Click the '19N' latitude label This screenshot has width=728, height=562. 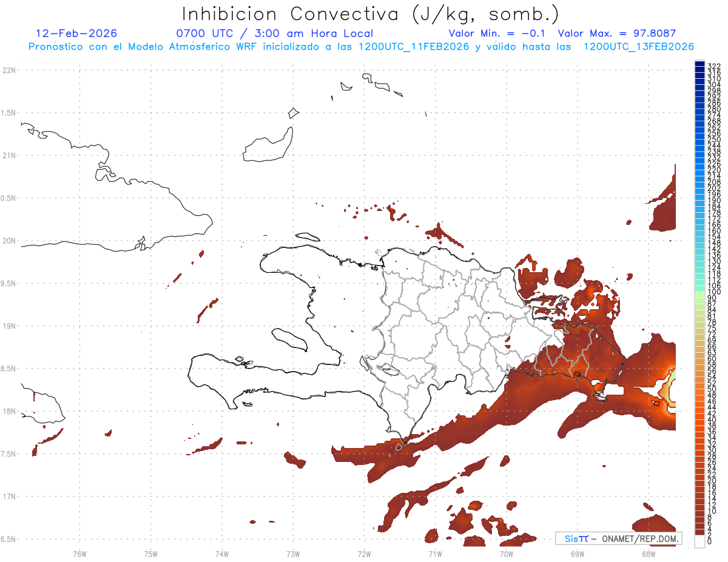click(10, 326)
